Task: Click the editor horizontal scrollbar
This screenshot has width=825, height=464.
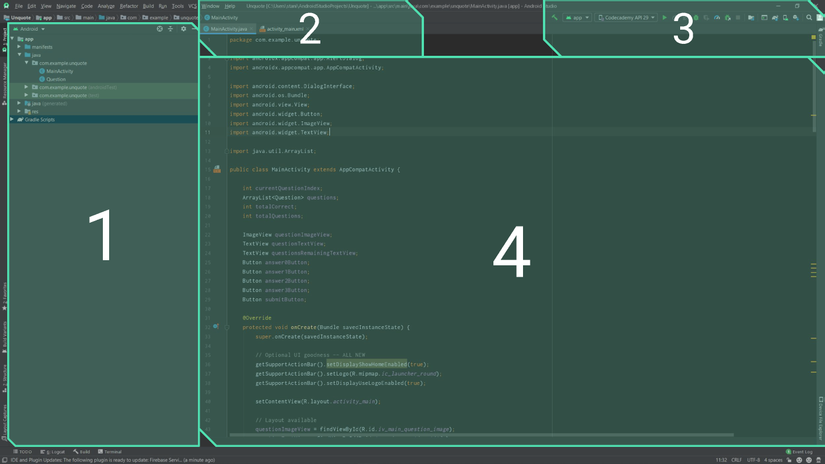Action: coord(481,435)
